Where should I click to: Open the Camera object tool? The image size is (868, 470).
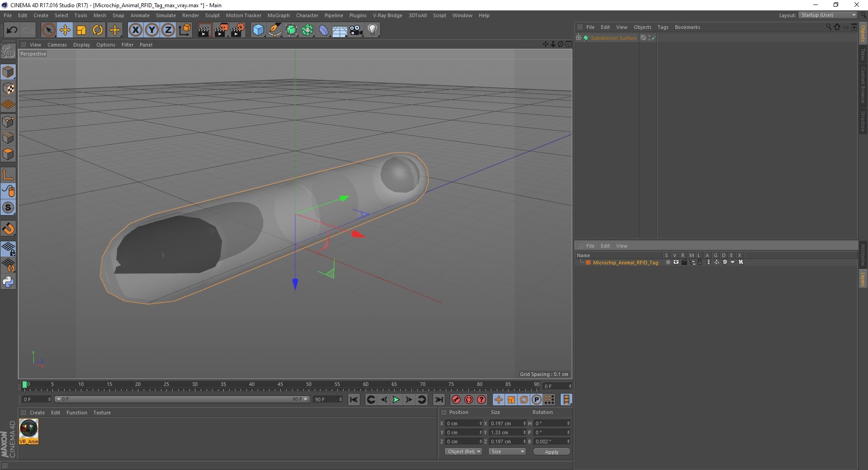[356, 30]
